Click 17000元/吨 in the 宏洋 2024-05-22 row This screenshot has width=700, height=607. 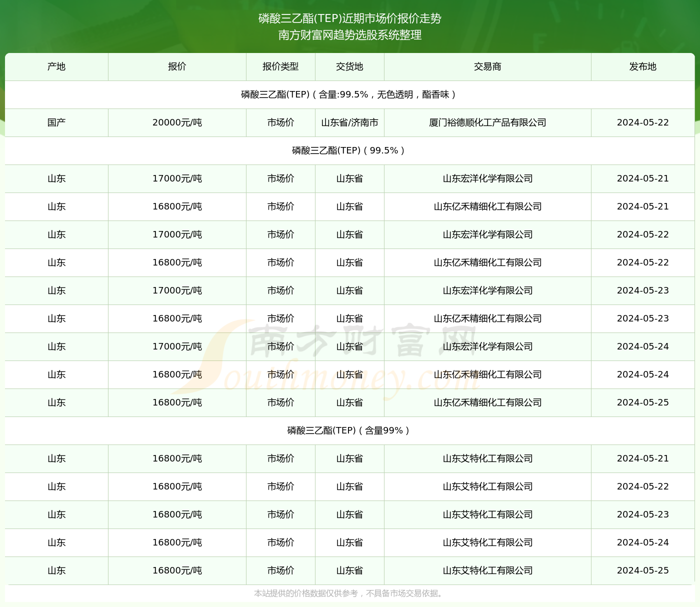[177, 234]
